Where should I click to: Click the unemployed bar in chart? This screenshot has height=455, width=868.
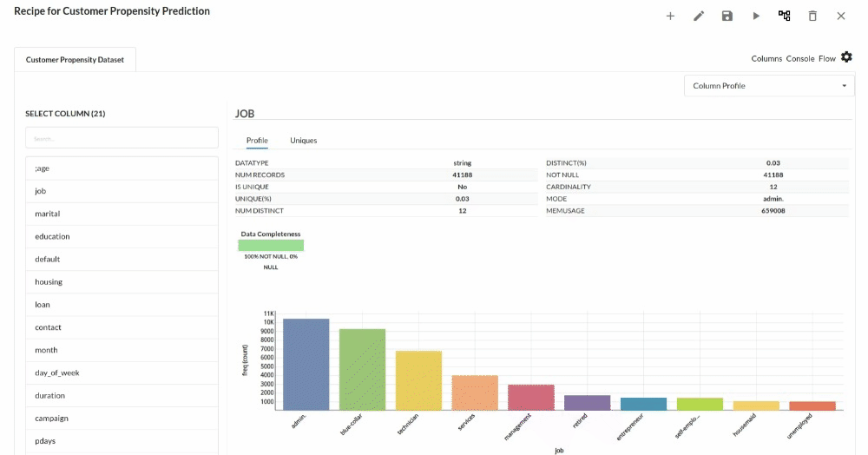click(812, 406)
